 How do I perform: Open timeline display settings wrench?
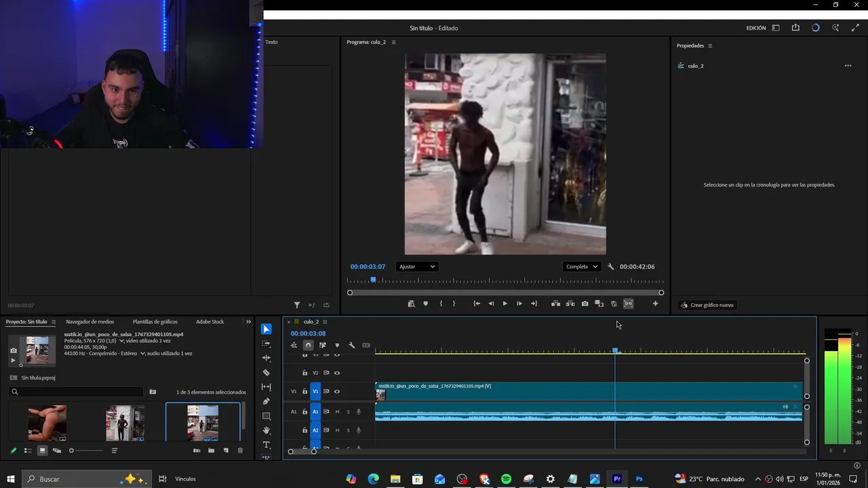coord(351,345)
